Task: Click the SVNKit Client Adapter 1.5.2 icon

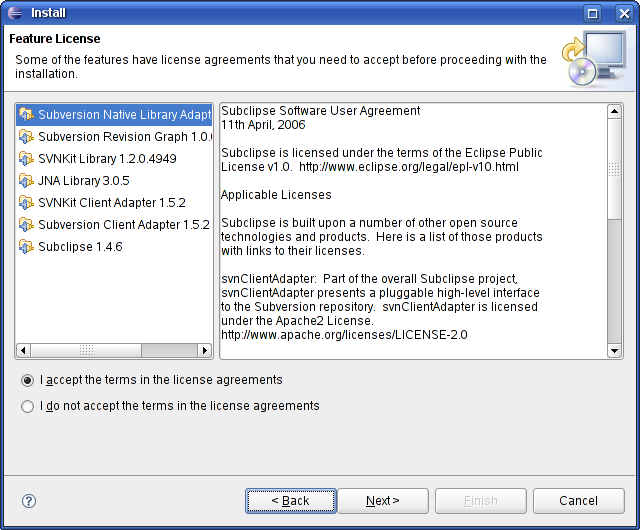Action: [26, 203]
